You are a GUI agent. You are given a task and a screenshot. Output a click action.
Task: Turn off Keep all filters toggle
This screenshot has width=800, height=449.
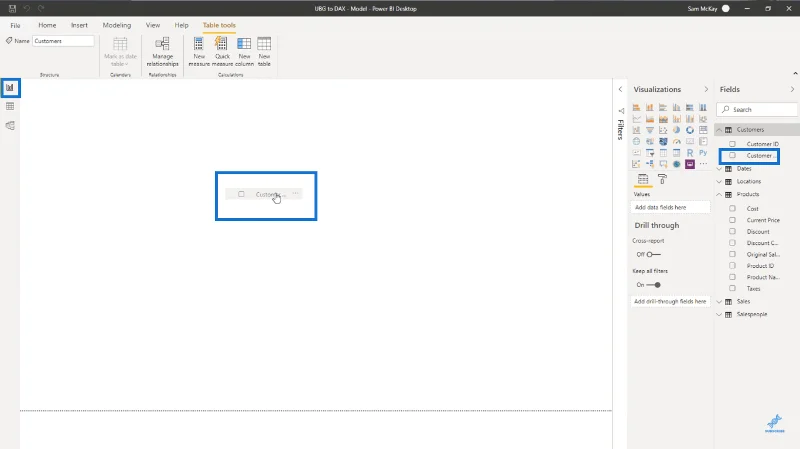pos(654,285)
